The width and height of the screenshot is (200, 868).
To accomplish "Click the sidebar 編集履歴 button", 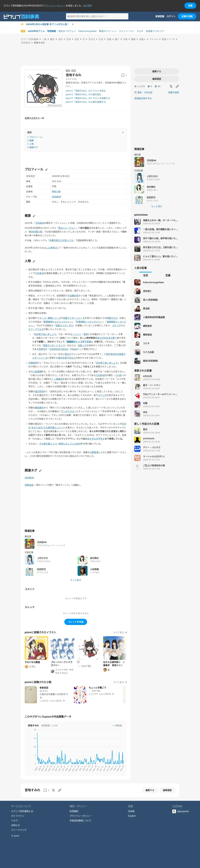I will click(x=157, y=79).
